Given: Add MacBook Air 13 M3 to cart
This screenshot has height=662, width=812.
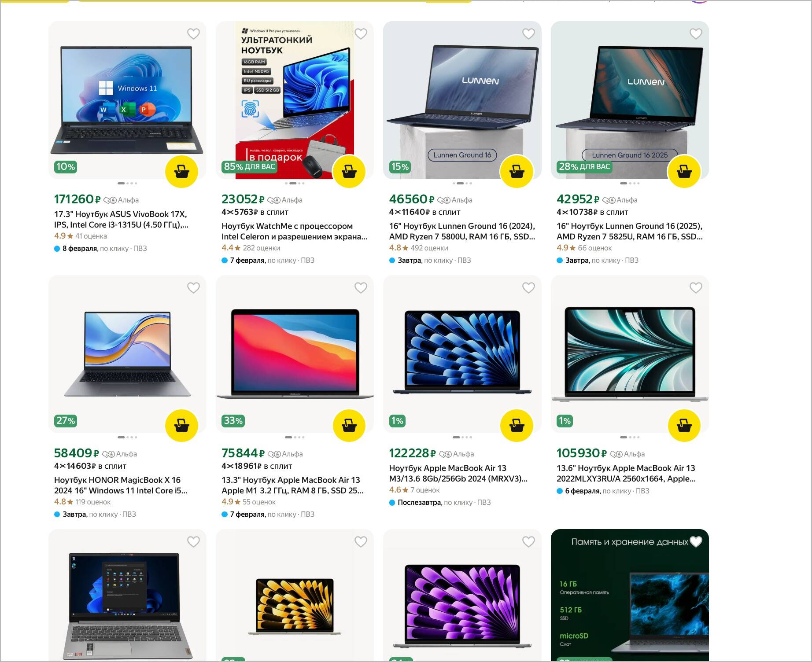Looking at the screenshot, I should (x=517, y=426).
